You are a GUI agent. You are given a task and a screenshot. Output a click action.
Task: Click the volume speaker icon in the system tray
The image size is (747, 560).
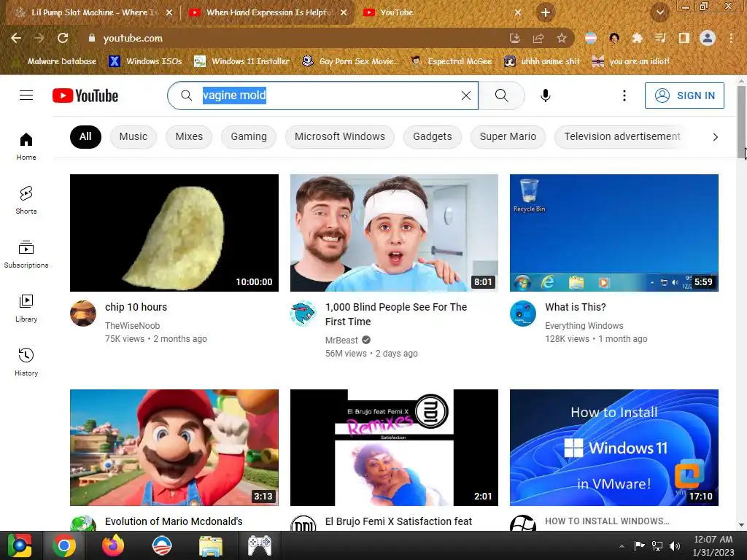(675, 545)
